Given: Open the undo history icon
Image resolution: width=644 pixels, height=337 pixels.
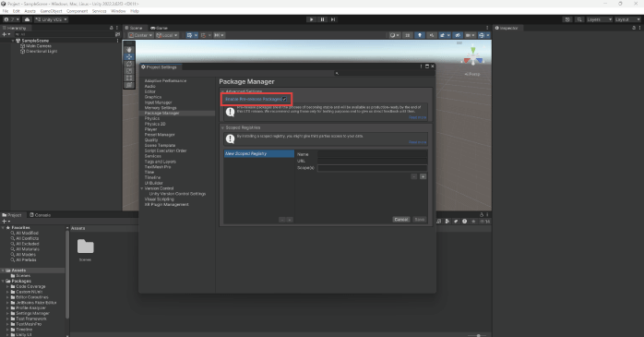Looking at the screenshot, I should coord(567,19).
